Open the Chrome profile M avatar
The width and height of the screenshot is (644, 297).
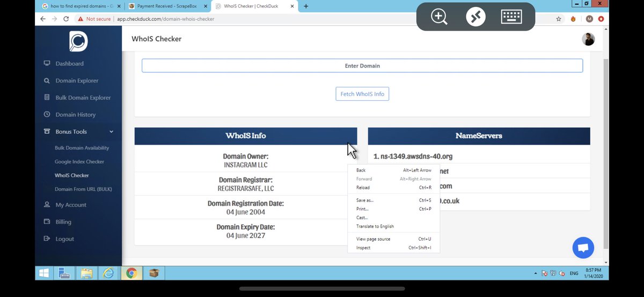[x=589, y=19]
